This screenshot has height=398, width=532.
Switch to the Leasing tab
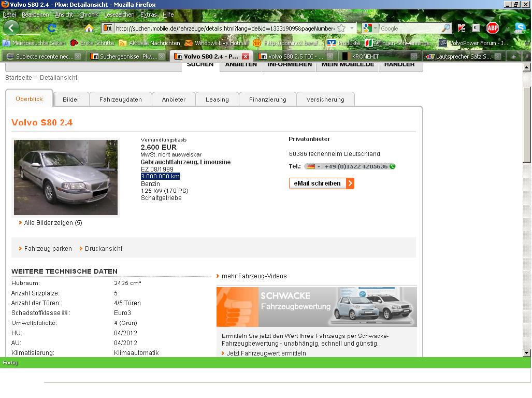pos(217,99)
